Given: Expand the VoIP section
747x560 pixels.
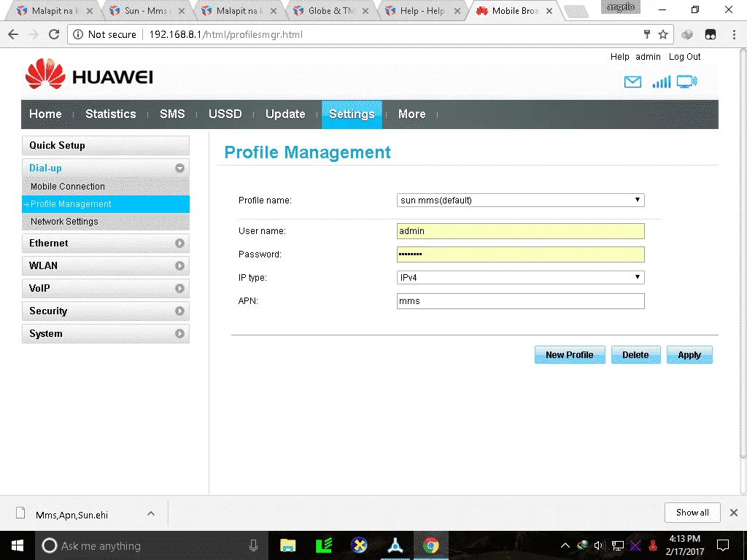Looking at the screenshot, I should (179, 289).
